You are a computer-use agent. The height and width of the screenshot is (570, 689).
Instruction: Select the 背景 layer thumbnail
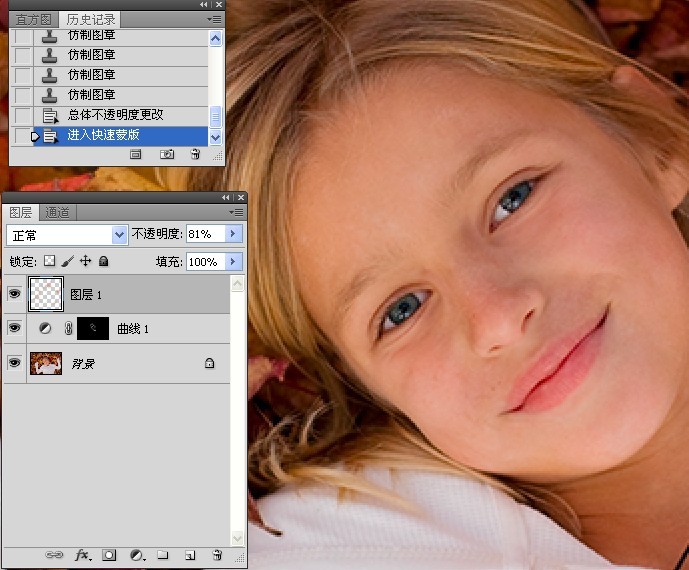coord(46,363)
